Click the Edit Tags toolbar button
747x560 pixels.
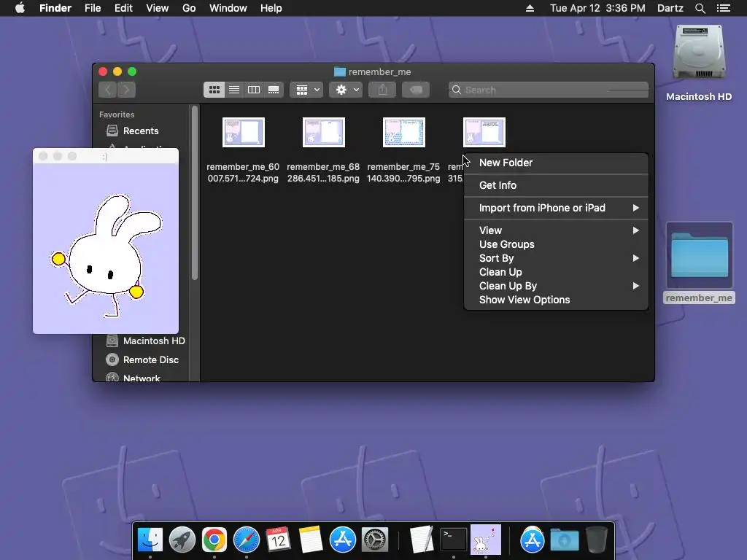pyautogui.click(x=416, y=90)
